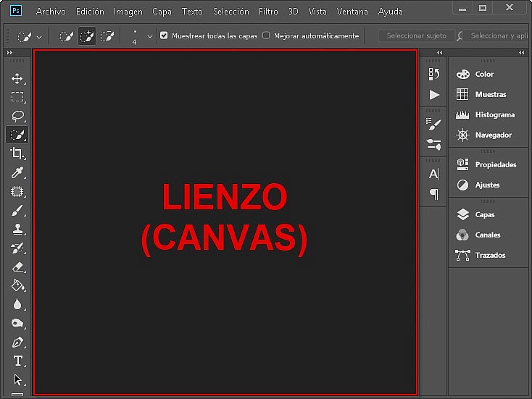Collapse the right panel dock
The image size is (532, 399).
(521, 53)
